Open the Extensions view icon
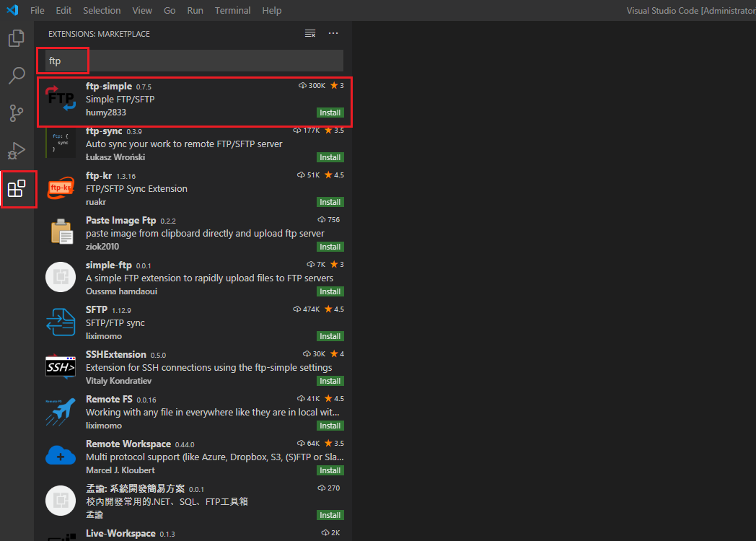This screenshot has height=541, width=756. [x=17, y=188]
